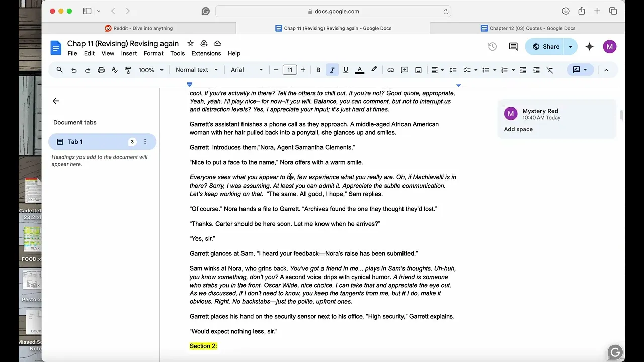Open Tab 1 more options
Image resolution: width=644 pixels, height=362 pixels.
[145, 142]
